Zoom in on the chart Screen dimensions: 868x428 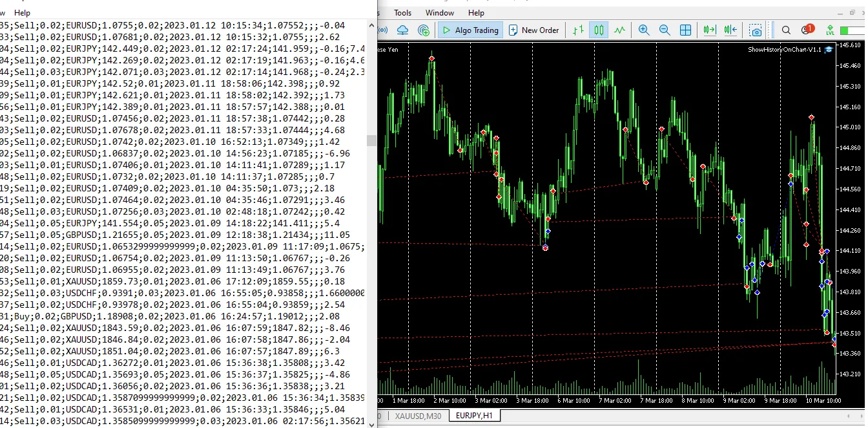click(x=643, y=30)
